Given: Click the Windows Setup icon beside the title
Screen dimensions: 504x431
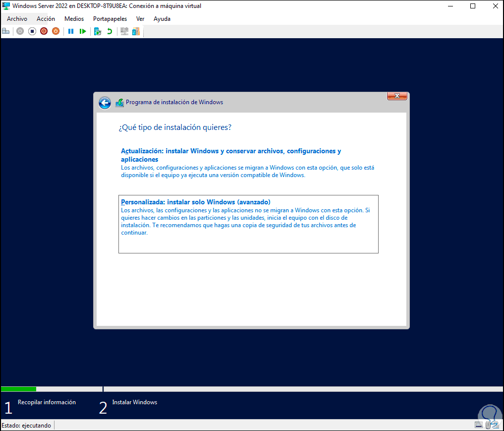Looking at the screenshot, I should [x=119, y=103].
